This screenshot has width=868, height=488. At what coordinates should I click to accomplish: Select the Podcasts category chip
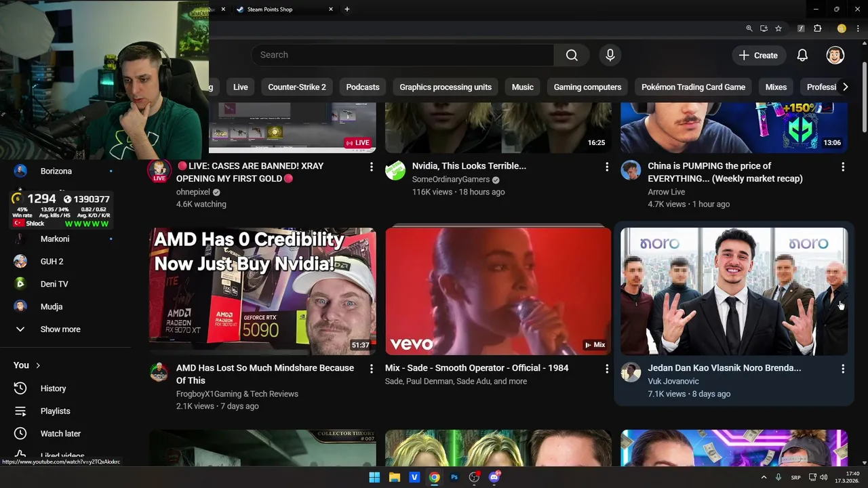click(x=363, y=87)
